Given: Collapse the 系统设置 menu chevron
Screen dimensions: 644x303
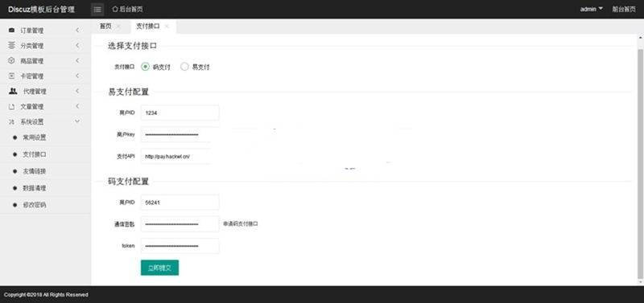Looking at the screenshot, I should point(77,122).
